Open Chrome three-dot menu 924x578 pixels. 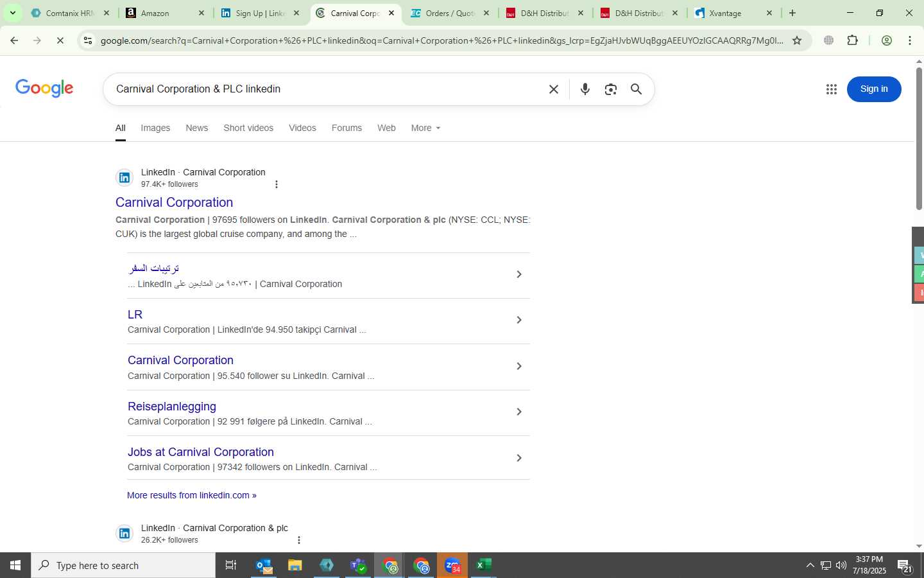[x=910, y=40]
